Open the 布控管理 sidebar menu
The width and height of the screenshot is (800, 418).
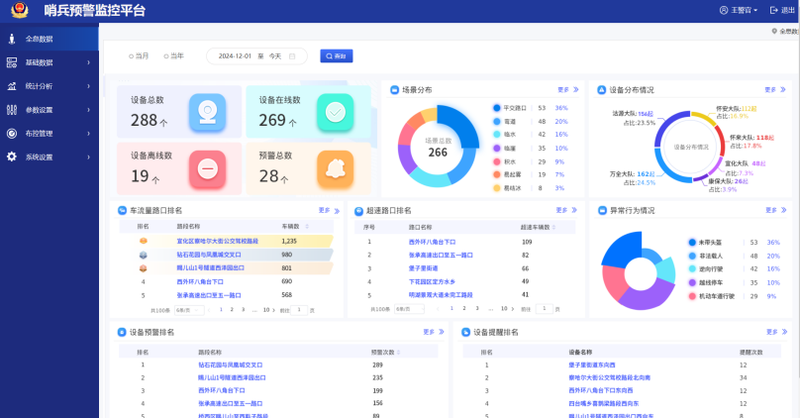coord(49,133)
